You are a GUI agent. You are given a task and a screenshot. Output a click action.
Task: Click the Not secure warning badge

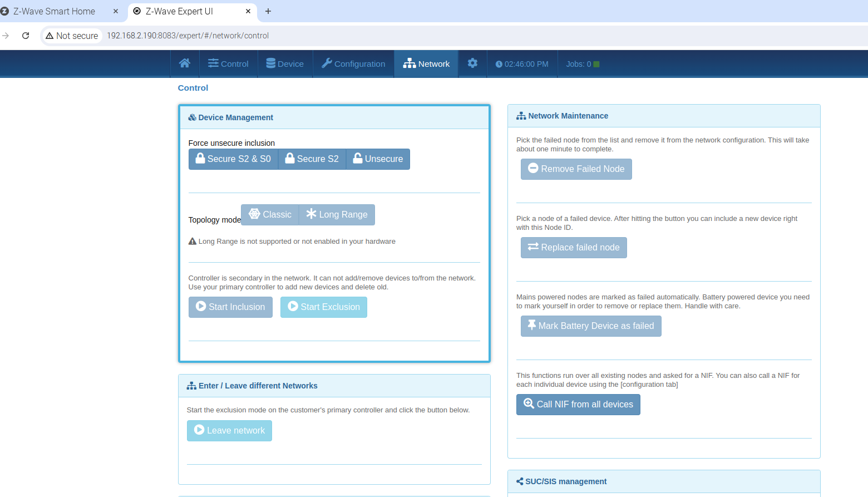72,36
